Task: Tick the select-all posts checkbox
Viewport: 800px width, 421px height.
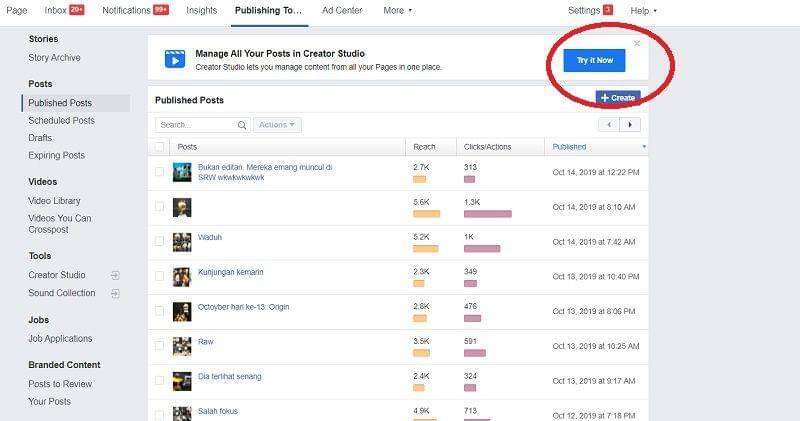Action: click(x=159, y=147)
